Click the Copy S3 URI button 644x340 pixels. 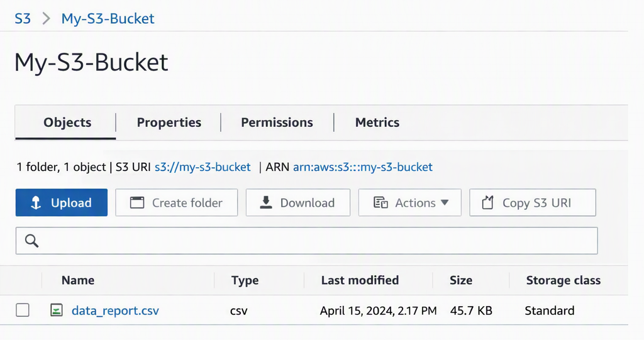pyautogui.click(x=533, y=202)
